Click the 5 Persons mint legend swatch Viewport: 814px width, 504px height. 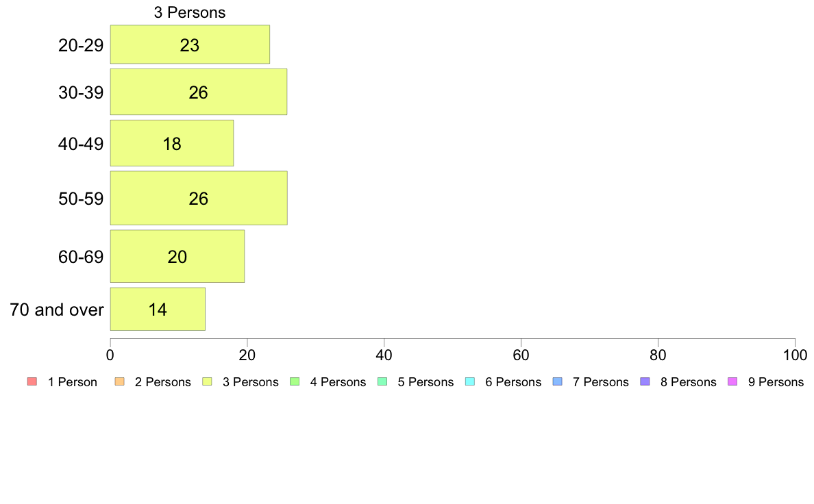tap(382, 381)
